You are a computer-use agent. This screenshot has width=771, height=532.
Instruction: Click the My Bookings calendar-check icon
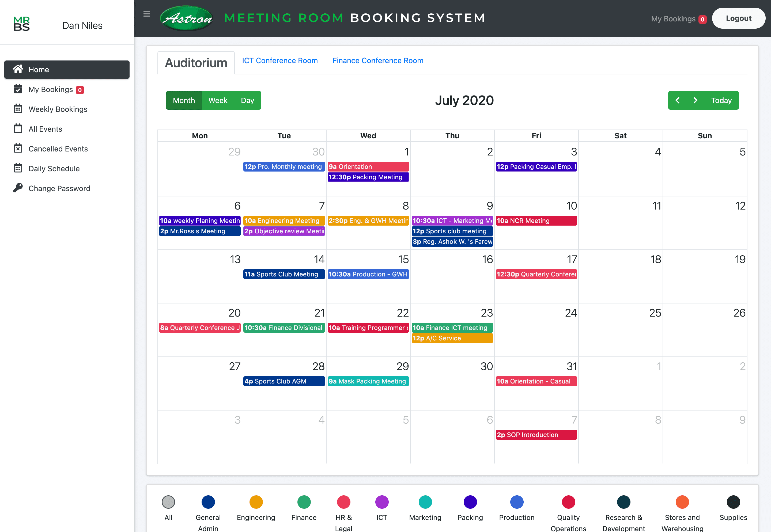tap(18, 89)
